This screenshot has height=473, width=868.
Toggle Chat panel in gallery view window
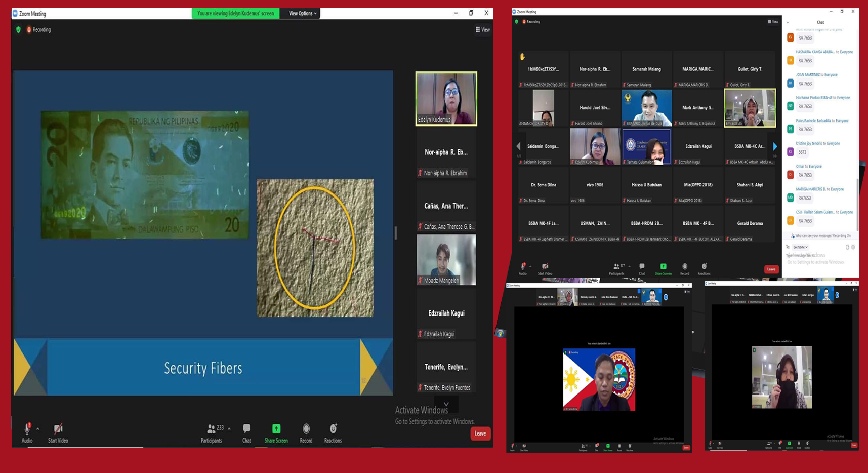[642, 268]
